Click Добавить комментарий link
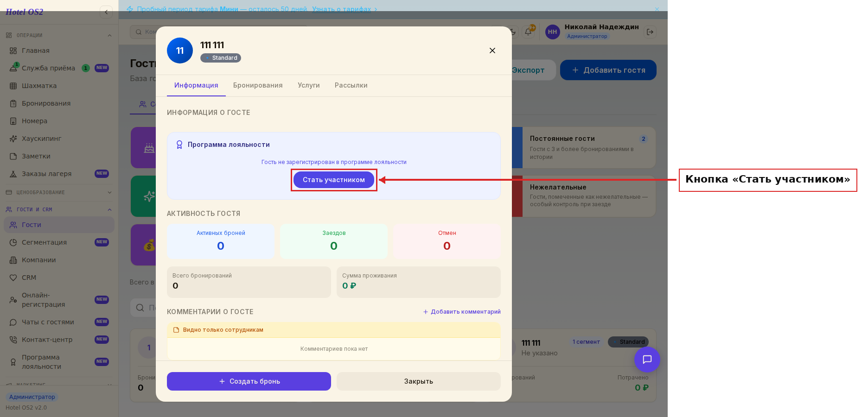 tap(462, 312)
